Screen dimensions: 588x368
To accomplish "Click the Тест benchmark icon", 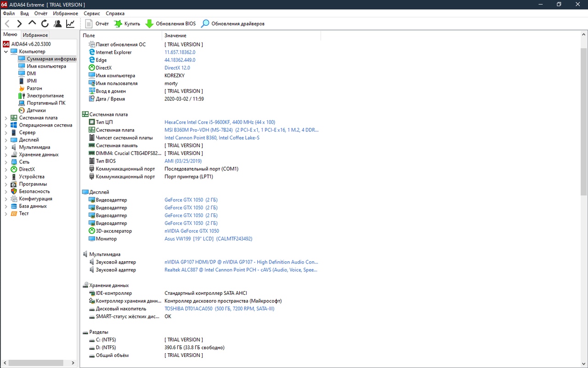I will (x=14, y=213).
